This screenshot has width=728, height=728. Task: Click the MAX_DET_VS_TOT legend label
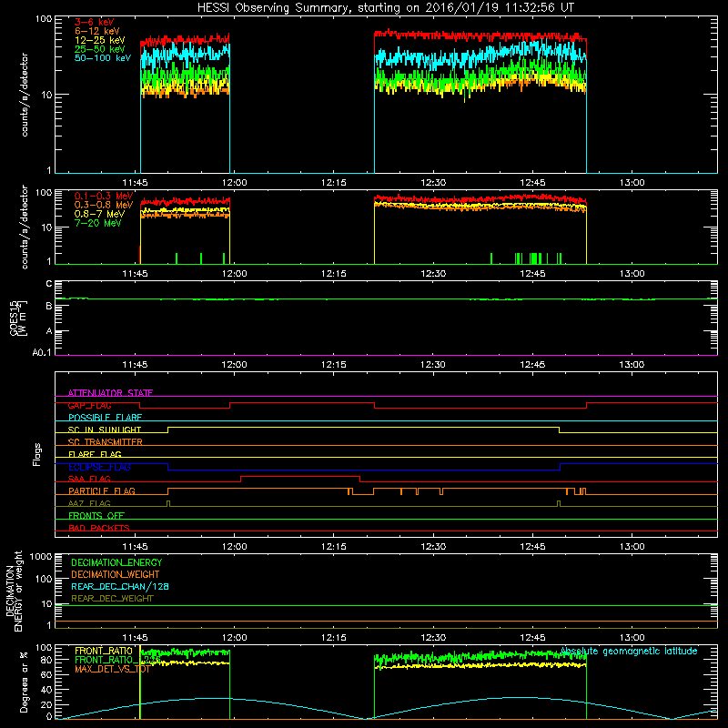(112, 669)
